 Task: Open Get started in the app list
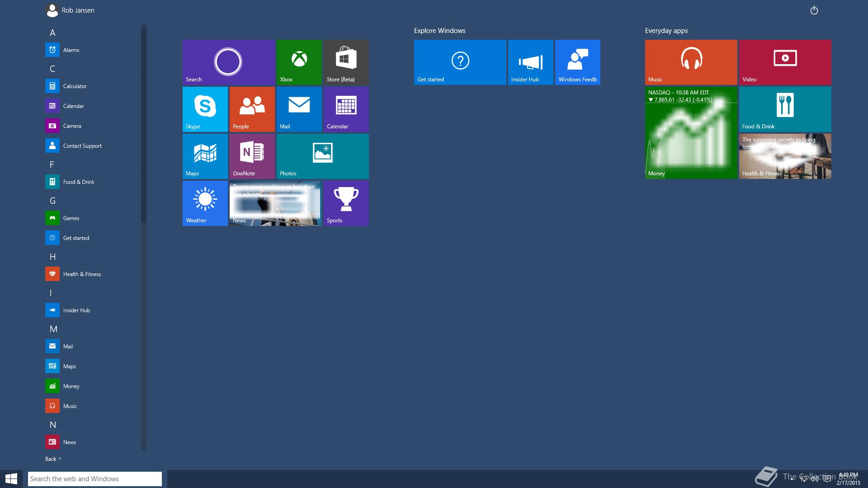point(92,238)
